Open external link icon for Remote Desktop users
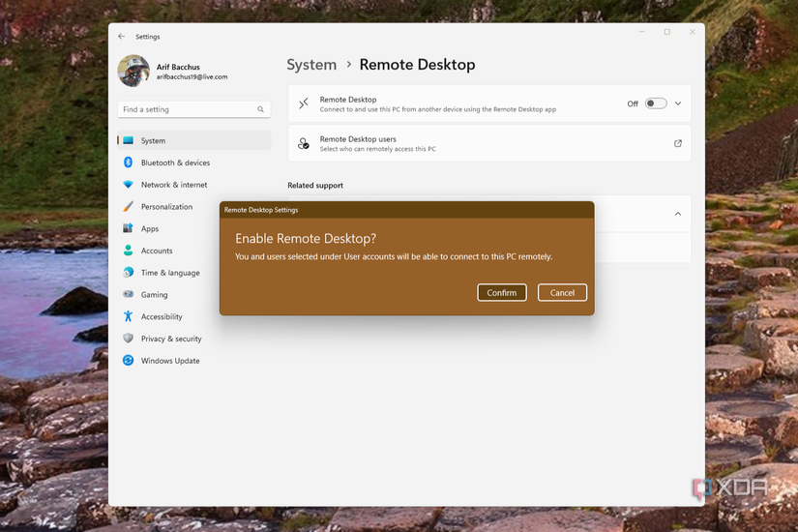This screenshot has height=532, width=798. [678, 143]
